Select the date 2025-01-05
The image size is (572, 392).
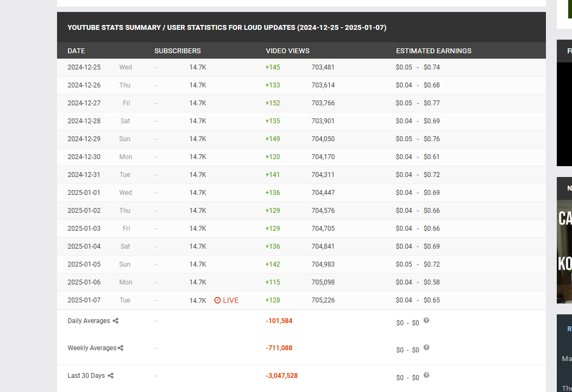(84, 264)
